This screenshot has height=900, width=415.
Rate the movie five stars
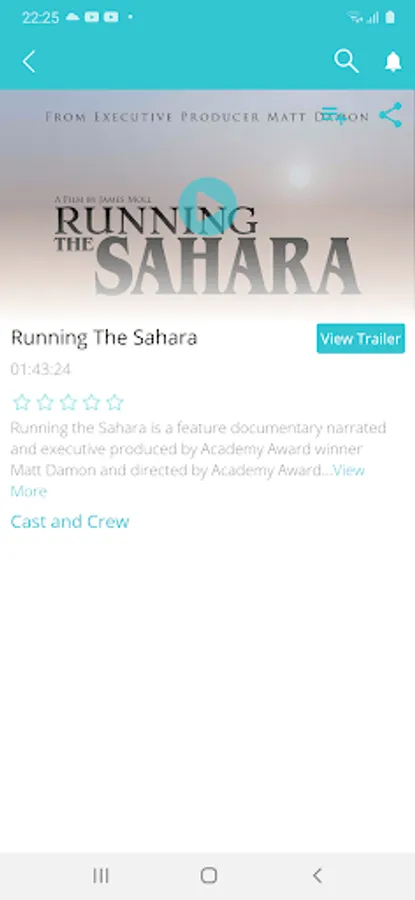coord(115,402)
